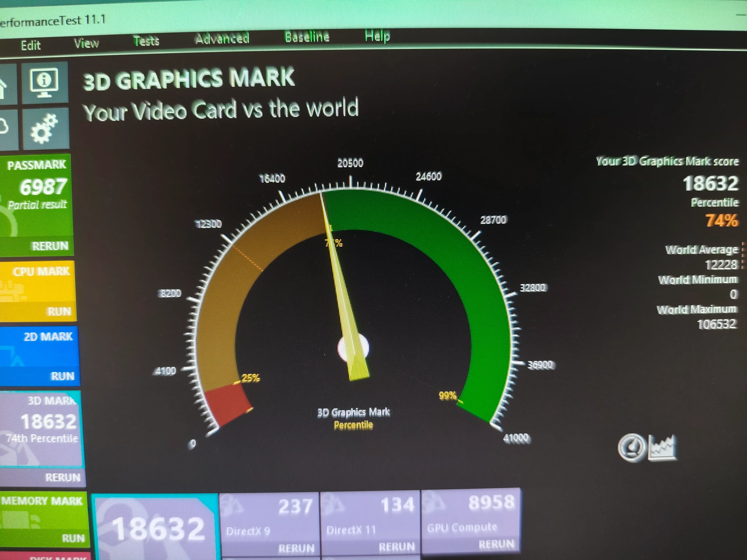This screenshot has width=747, height=560.
Task: Open the Help menu
Action: [x=377, y=35]
